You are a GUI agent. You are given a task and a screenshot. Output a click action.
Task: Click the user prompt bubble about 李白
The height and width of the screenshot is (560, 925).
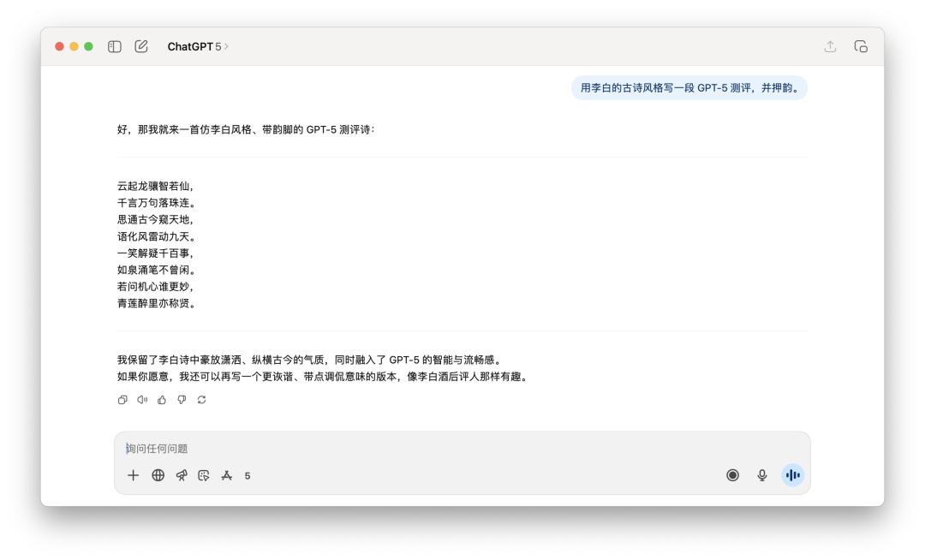click(689, 88)
